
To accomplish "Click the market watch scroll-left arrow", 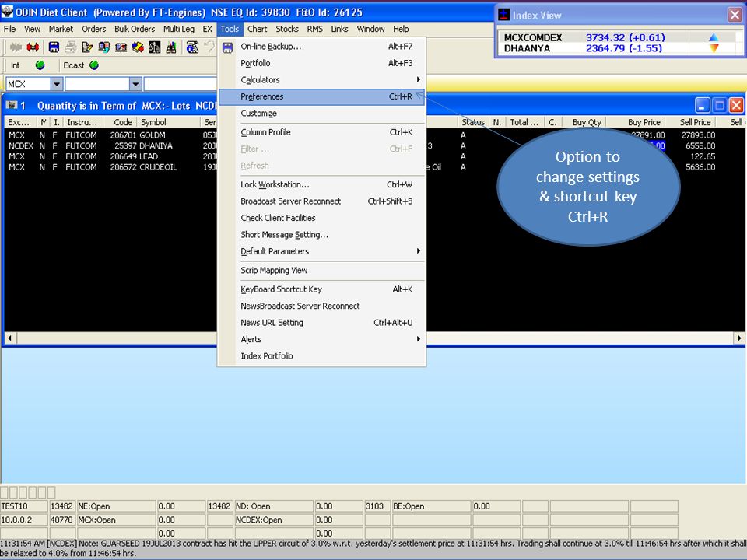I will click(x=10, y=338).
